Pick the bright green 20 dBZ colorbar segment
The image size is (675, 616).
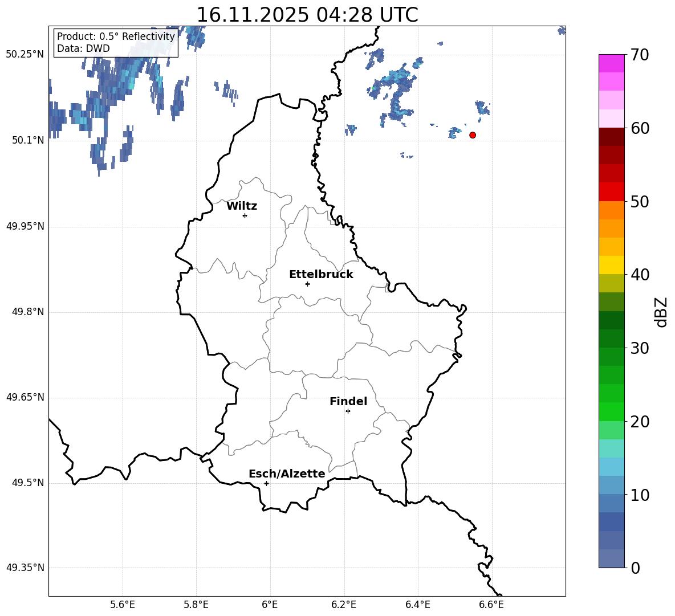tap(612, 412)
